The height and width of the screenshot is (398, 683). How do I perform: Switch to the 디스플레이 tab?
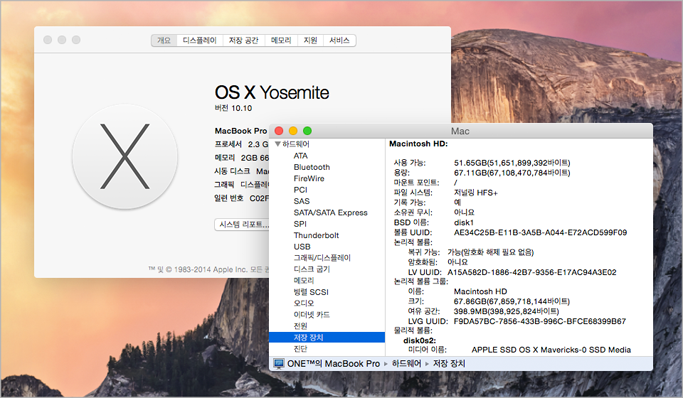tap(199, 40)
